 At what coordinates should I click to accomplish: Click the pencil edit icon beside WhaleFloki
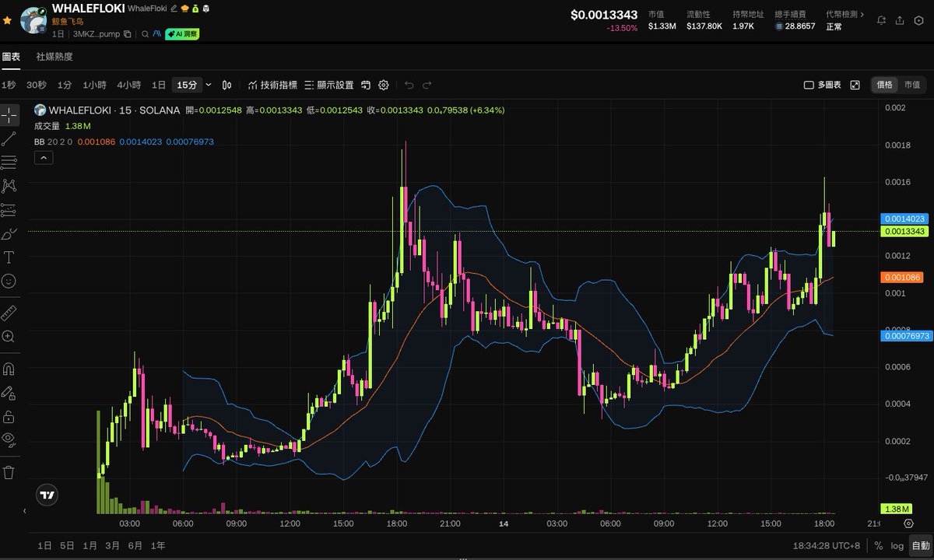pyautogui.click(x=174, y=8)
